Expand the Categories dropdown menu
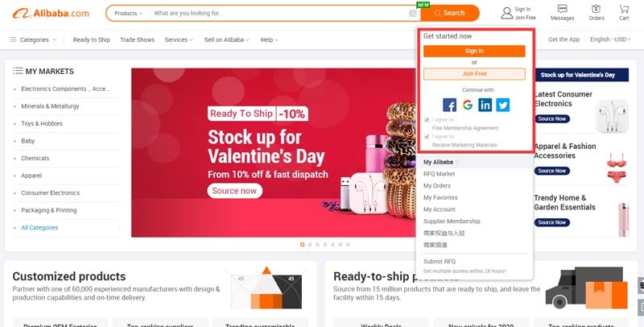Image resolution: width=644 pixels, height=327 pixels. pyautogui.click(x=33, y=39)
